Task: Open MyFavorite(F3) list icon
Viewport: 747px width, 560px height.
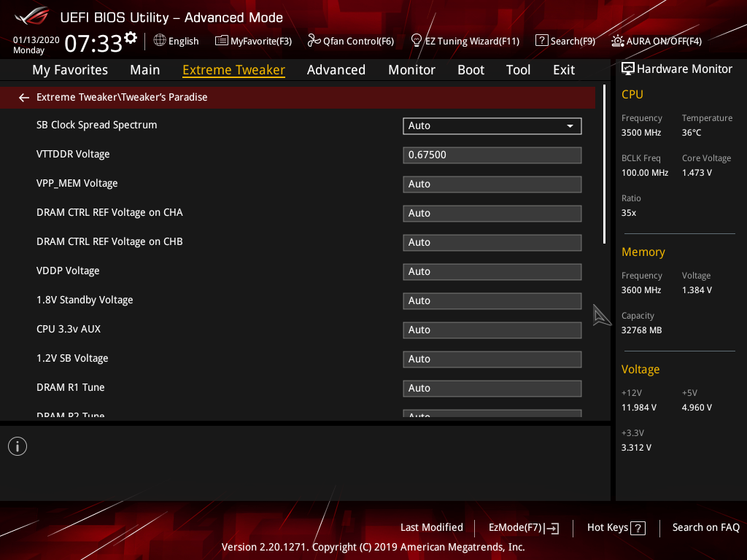Action: coord(221,41)
